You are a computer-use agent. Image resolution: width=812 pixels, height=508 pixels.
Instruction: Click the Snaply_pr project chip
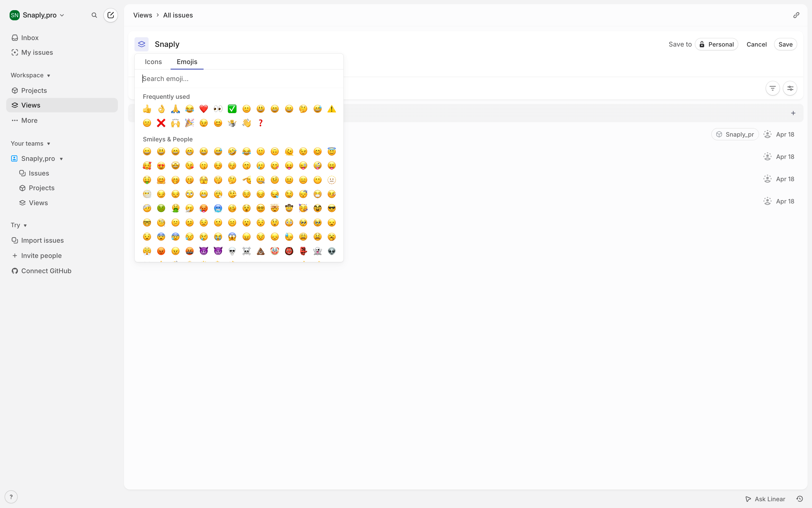point(735,134)
